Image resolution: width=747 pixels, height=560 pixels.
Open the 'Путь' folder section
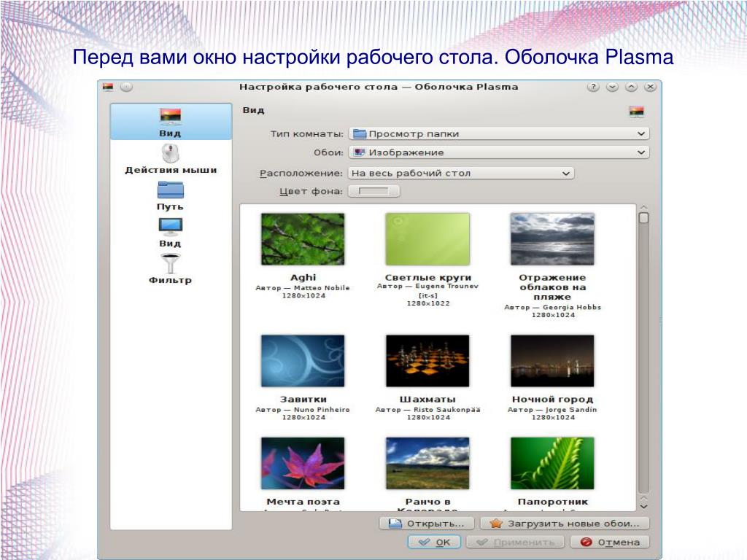click(171, 195)
